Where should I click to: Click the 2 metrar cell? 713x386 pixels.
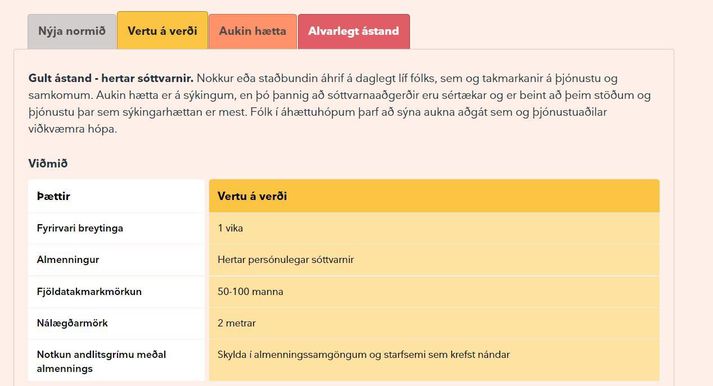click(x=434, y=323)
